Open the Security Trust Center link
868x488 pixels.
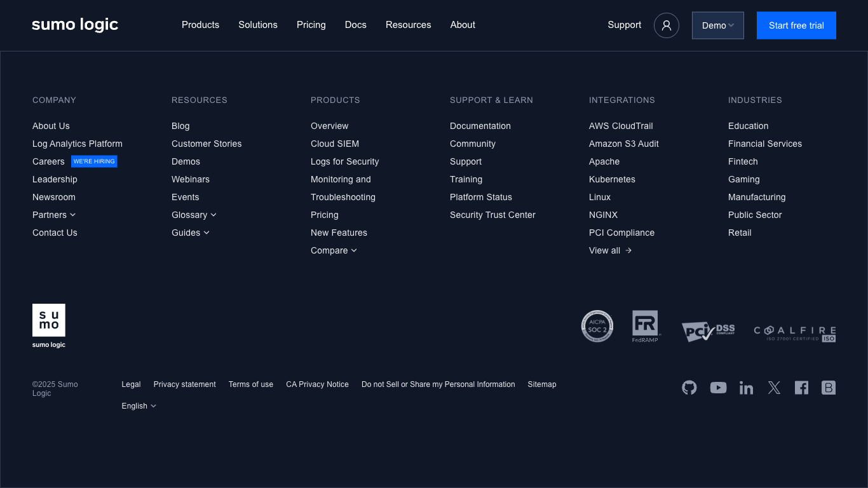(x=492, y=215)
